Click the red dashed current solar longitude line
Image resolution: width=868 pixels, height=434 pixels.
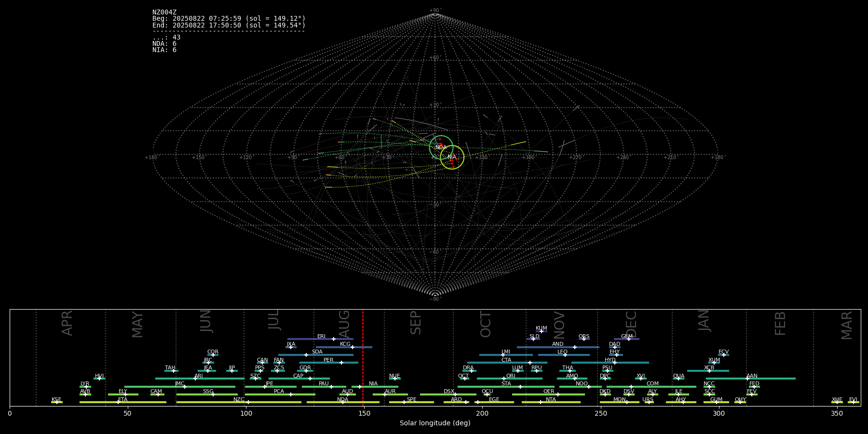point(363,357)
